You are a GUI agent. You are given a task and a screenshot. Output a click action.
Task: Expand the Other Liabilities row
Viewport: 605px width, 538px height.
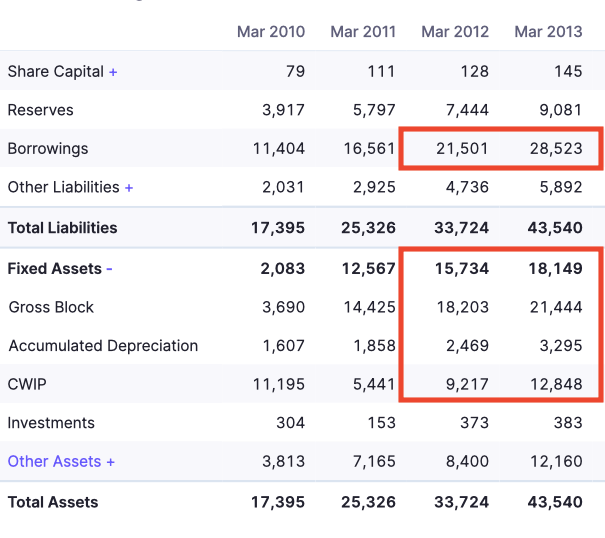coord(129,187)
